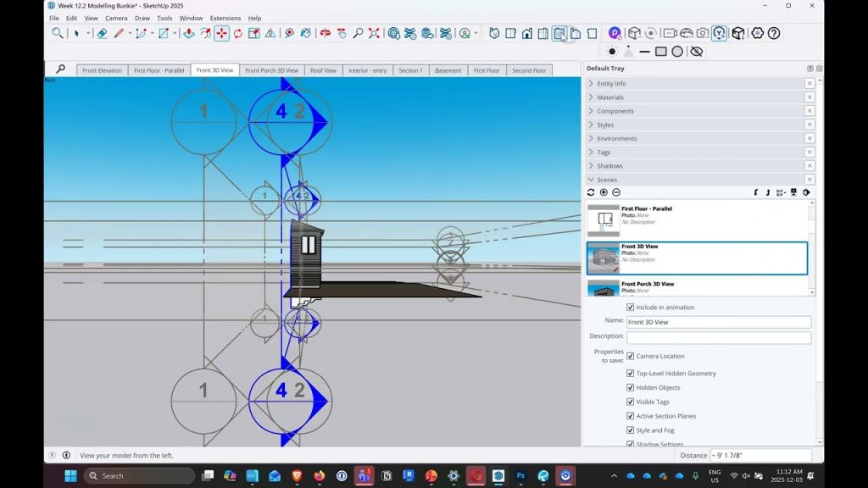Select the Eraser tool
The width and height of the screenshot is (868, 488).
(102, 33)
